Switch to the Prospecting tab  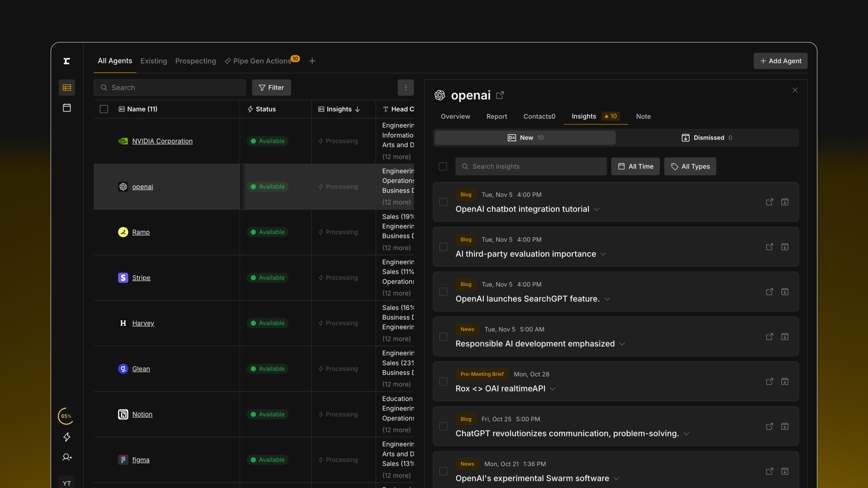tap(196, 61)
